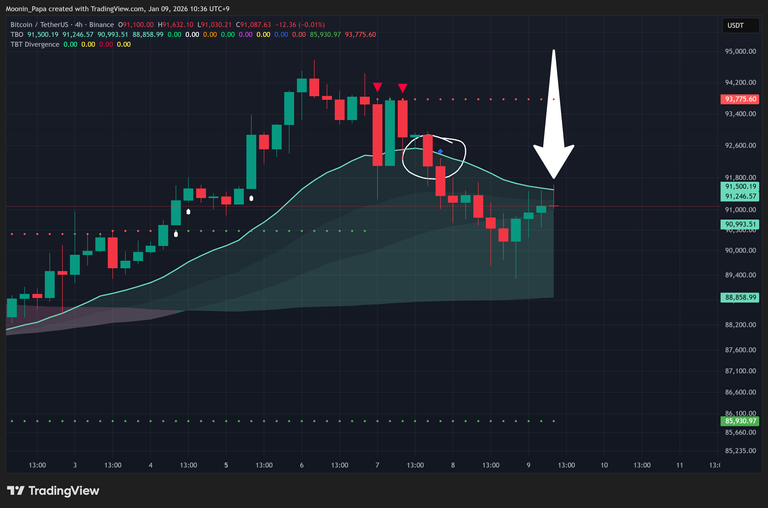Select the TBO indicator legend
The height and width of the screenshot is (508, 768).
tap(17, 34)
